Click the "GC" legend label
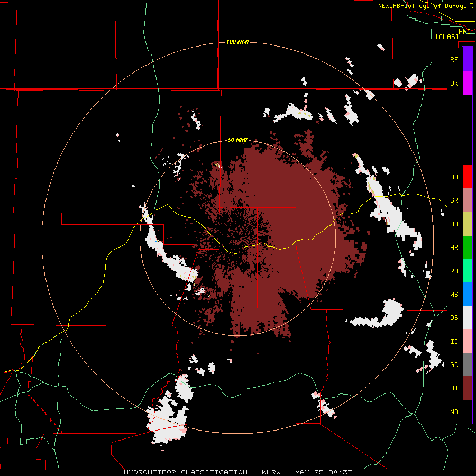Screen dimensions: 476x476 [x=454, y=365]
